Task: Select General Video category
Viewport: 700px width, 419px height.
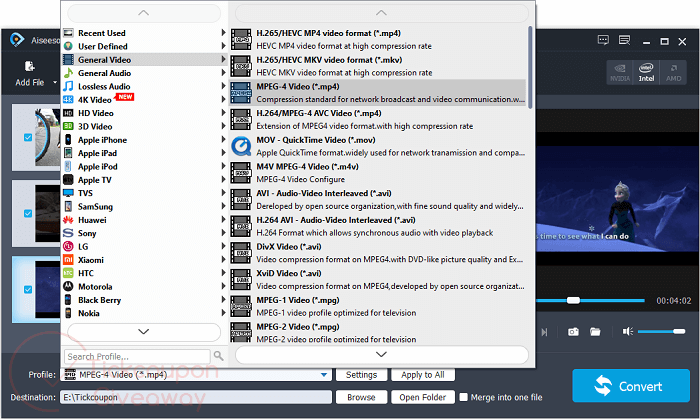Action: (x=144, y=60)
